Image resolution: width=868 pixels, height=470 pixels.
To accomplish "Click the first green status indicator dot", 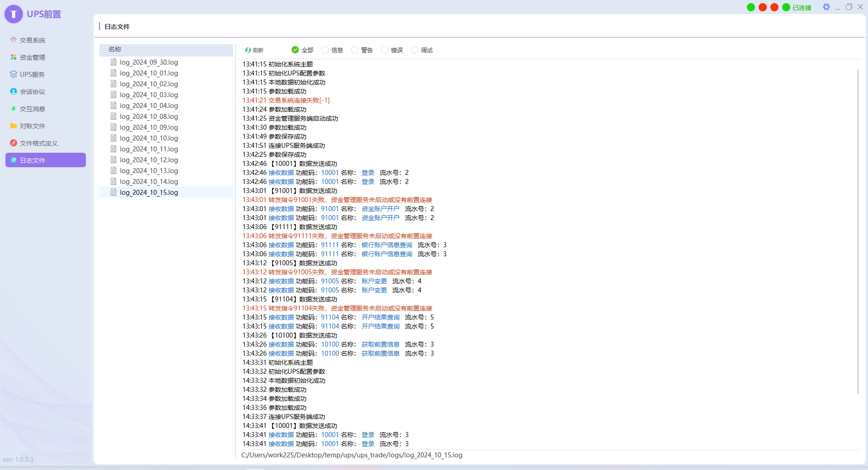I will click(x=751, y=7).
